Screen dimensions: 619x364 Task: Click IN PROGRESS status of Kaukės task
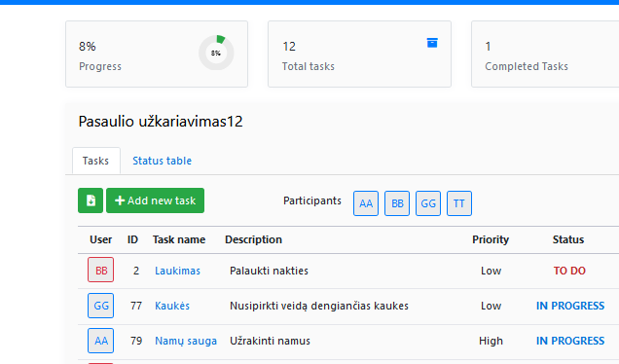(570, 306)
